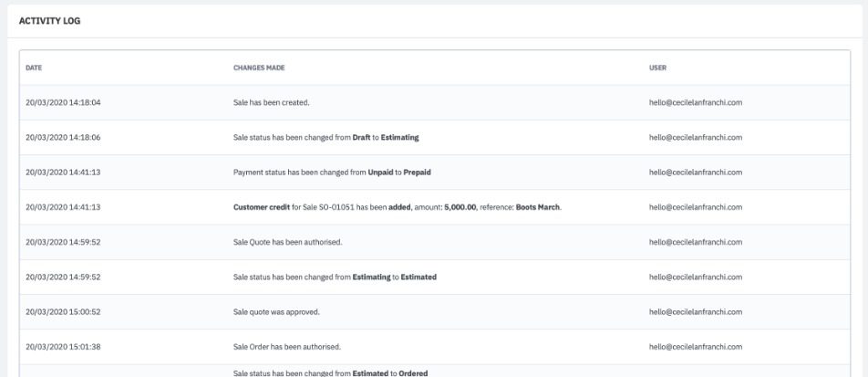Select the 14:18:04 timestamp cell

(x=63, y=102)
